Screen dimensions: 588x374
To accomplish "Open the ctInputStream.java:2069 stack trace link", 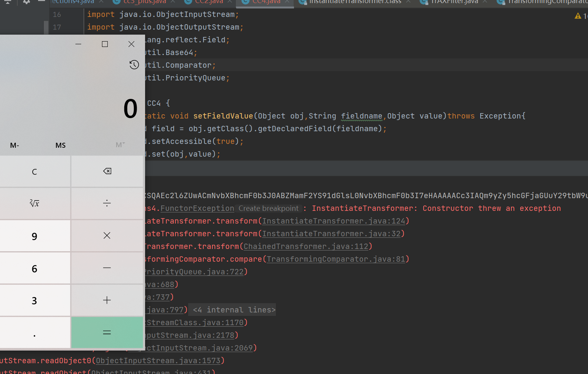I will coord(199,348).
